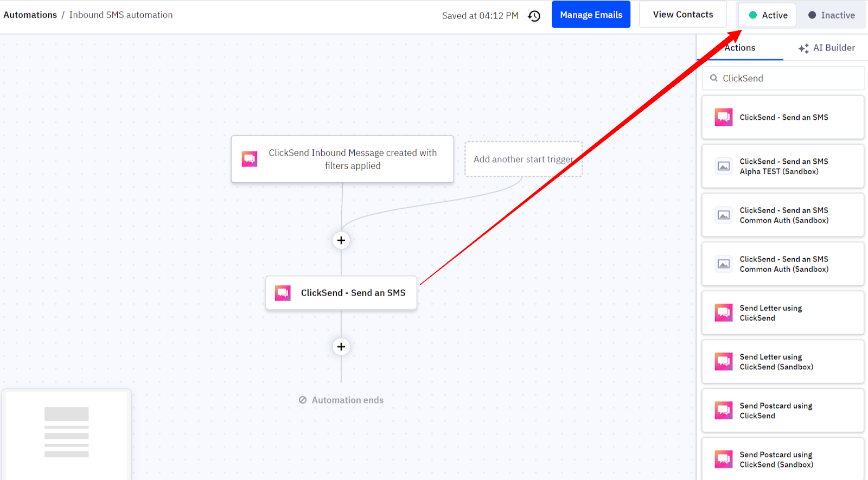
Task: Set the automation to Inactive
Action: click(831, 15)
